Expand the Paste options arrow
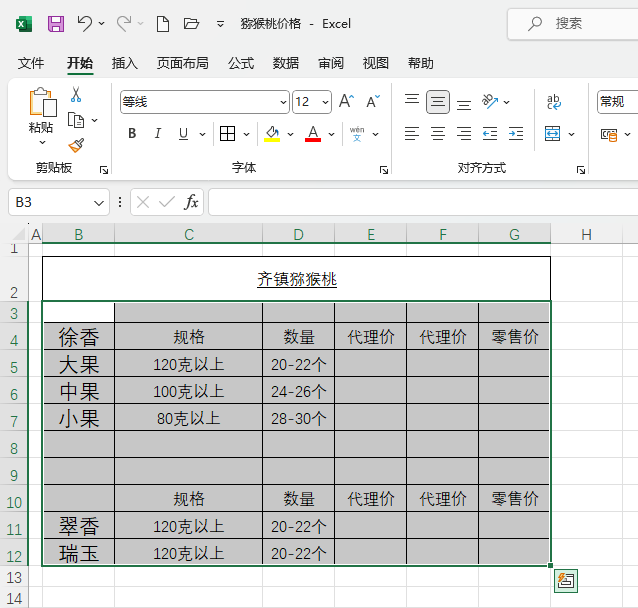Viewport: 638px width, 608px height. (x=42, y=142)
